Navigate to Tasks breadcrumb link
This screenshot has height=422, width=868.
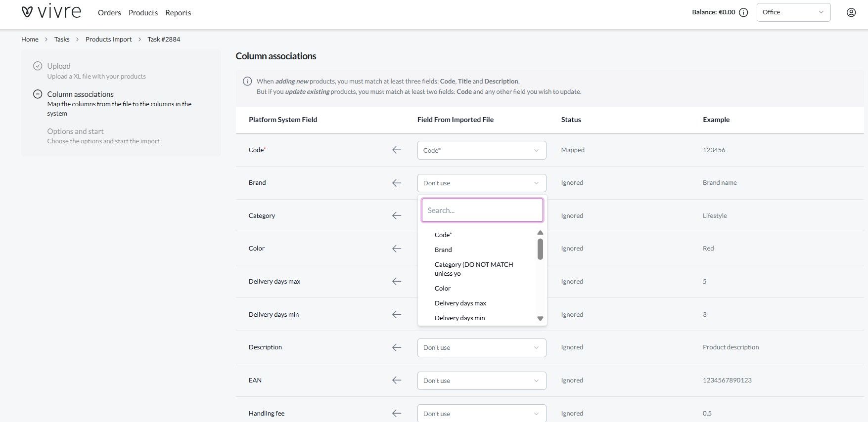click(62, 39)
